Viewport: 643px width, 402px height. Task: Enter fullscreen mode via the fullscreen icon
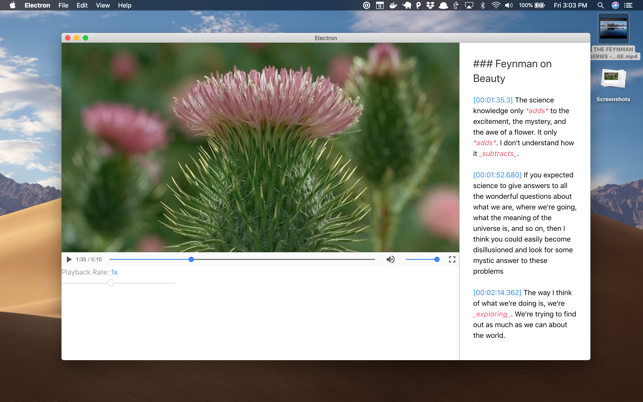[x=452, y=259]
